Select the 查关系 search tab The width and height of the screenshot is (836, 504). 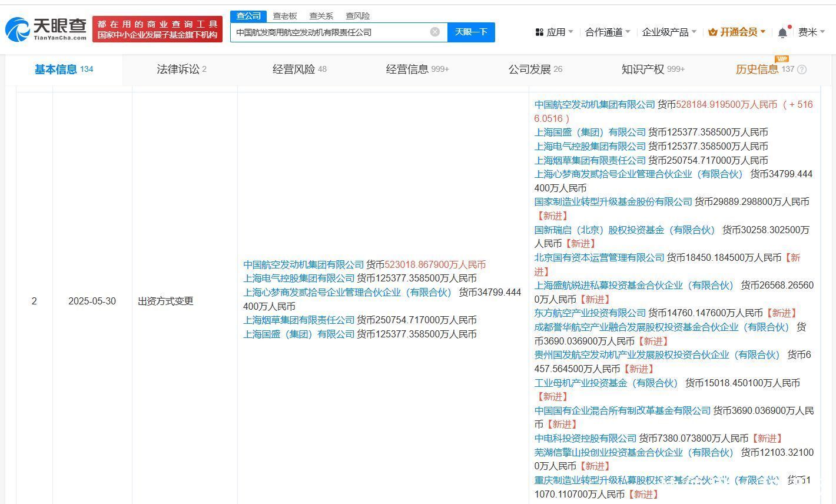click(321, 16)
